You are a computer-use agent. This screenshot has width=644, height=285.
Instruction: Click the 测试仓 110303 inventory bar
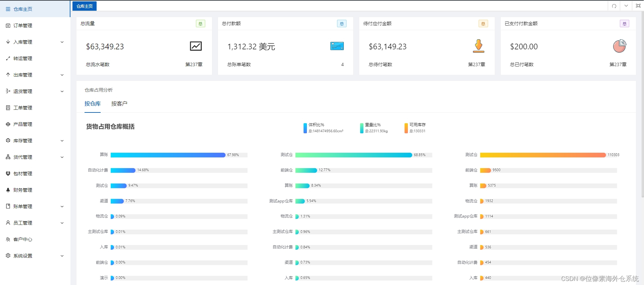[543, 155]
